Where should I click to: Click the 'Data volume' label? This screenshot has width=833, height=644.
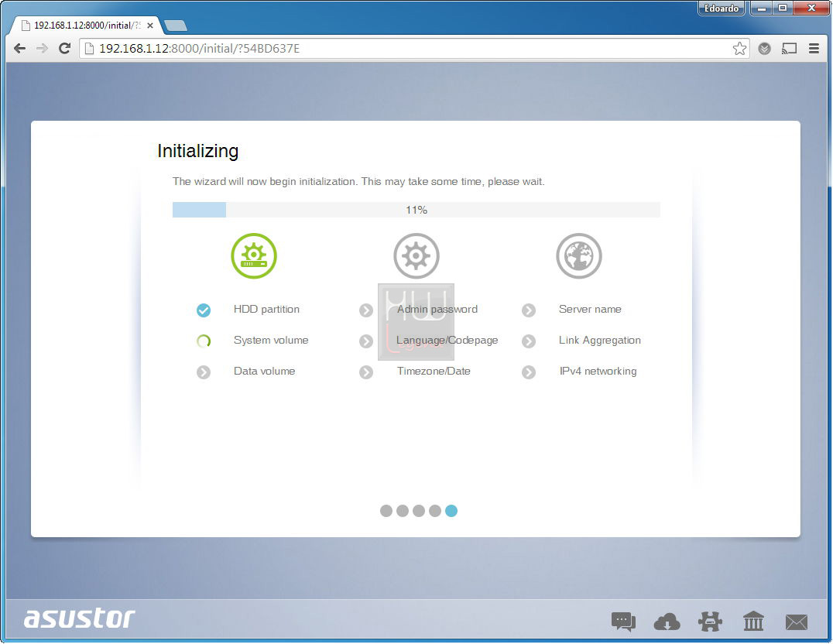[265, 371]
